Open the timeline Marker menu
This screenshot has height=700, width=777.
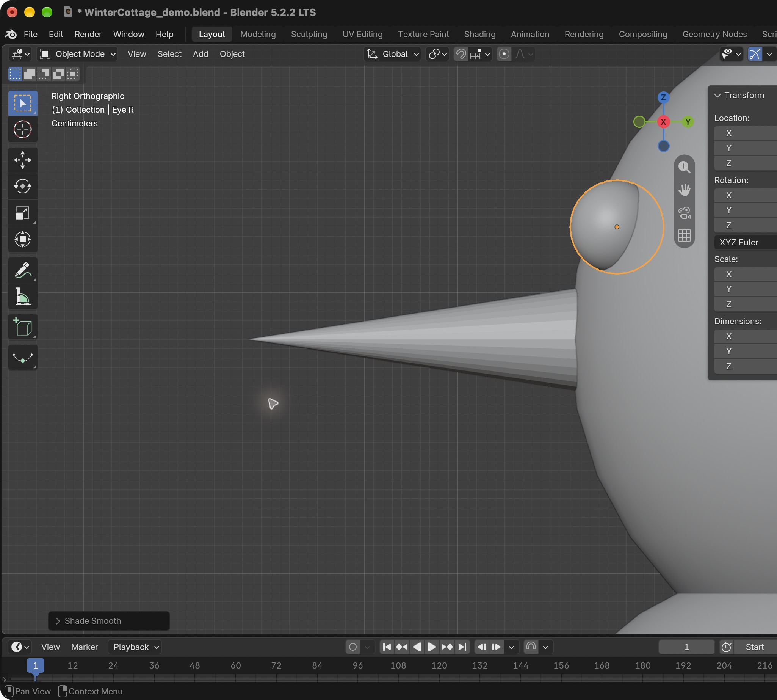pyautogui.click(x=84, y=647)
